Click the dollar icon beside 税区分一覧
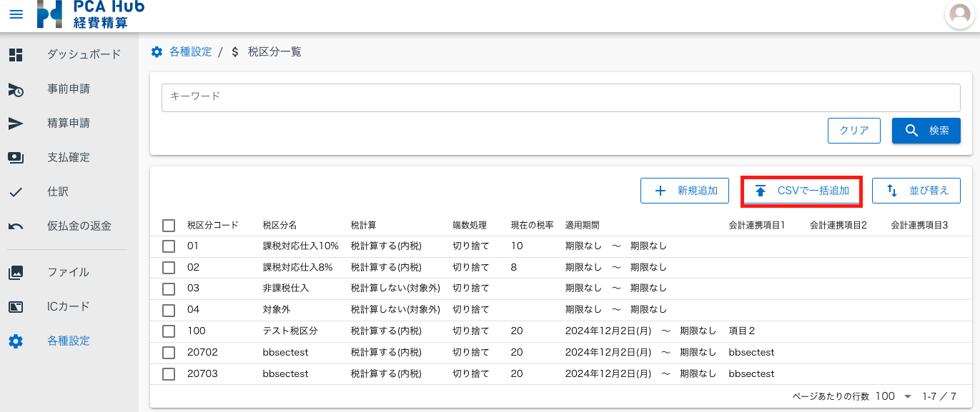The image size is (980, 412). pos(235,52)
